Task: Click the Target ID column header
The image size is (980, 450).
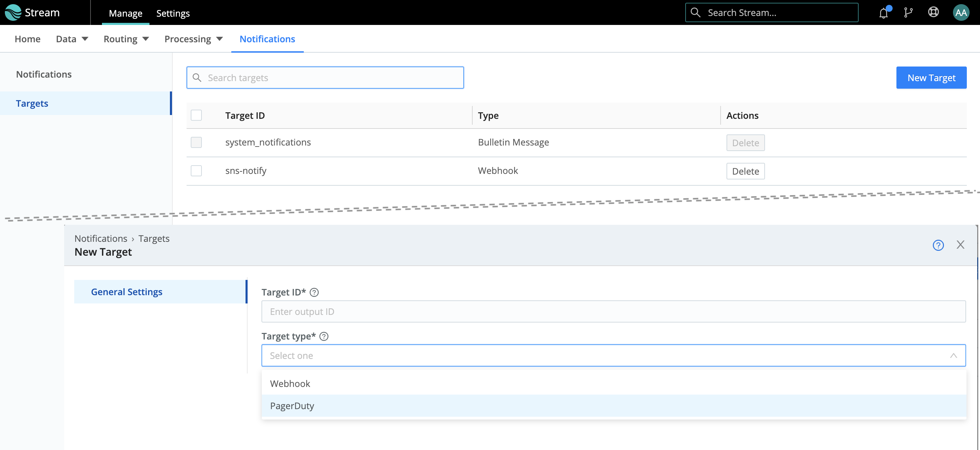Action: click(244, 115)
